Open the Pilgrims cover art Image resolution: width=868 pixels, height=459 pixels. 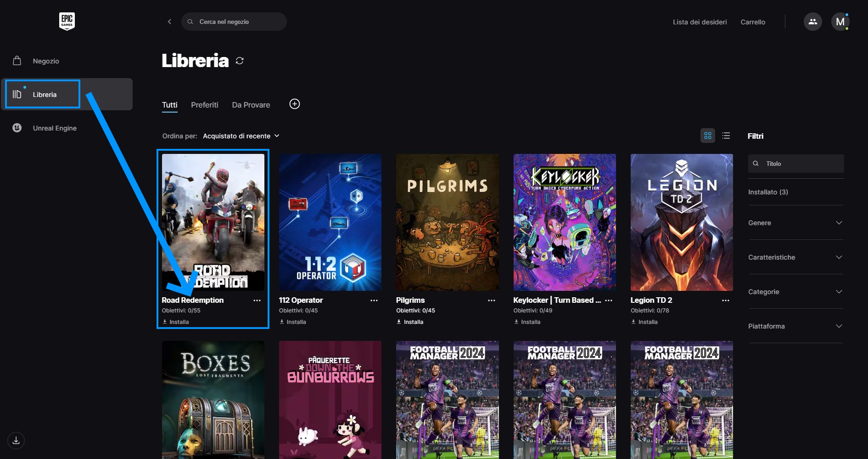point(448,222)
